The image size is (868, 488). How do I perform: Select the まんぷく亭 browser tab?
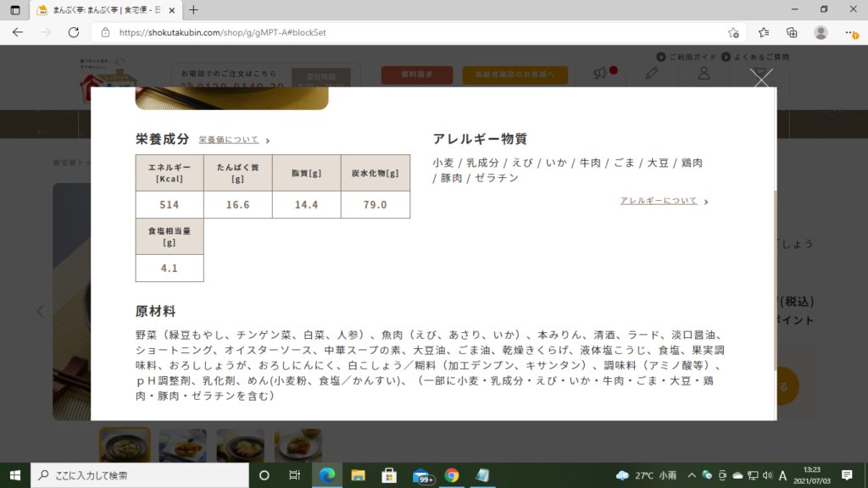(x=105, y=10)
